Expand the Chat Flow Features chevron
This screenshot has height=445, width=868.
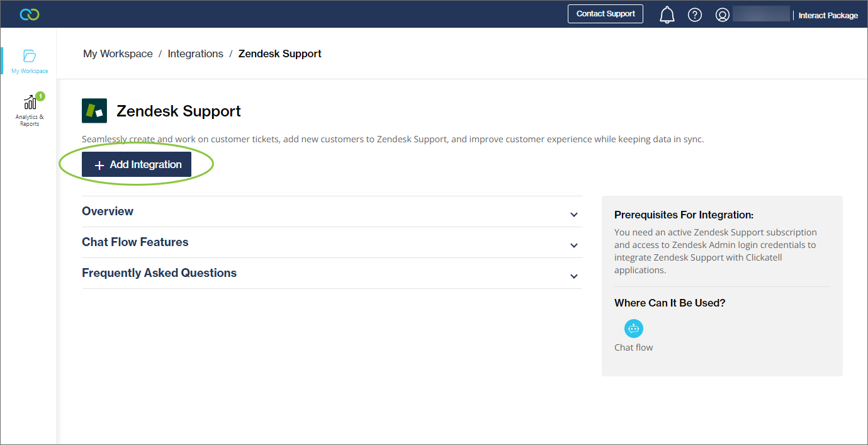(573, 245)
